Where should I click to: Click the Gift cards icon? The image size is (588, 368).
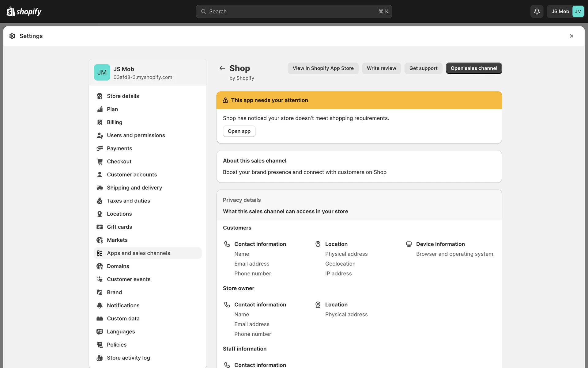click(100, 227)
